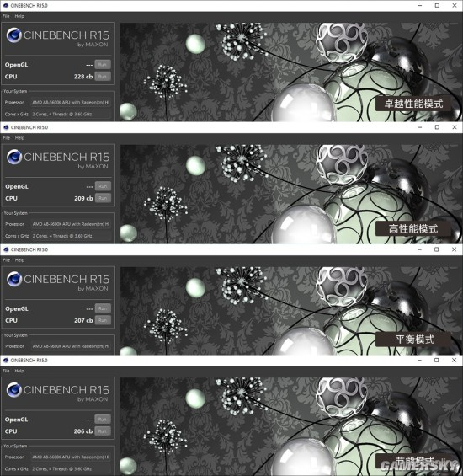Click Cinebench sphere logo in 228 cb window

tap(13, 35)
